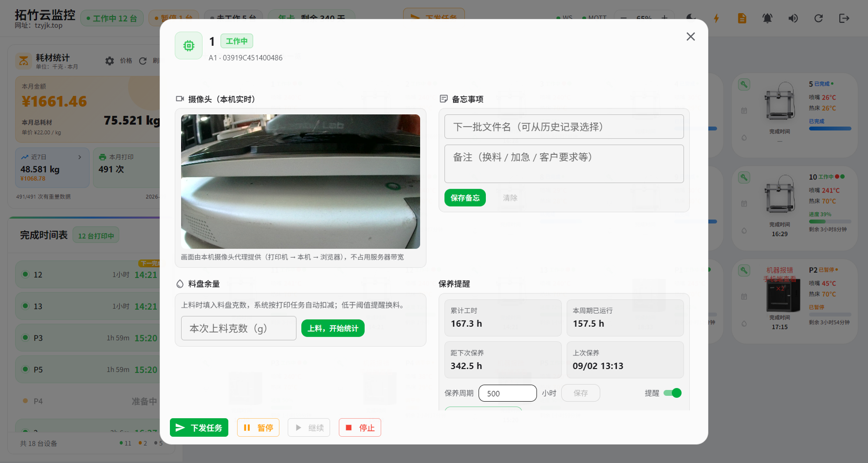Click the live camera feed image
The height and width of the screenshot is (463, 868).
(x=300, y=181)
